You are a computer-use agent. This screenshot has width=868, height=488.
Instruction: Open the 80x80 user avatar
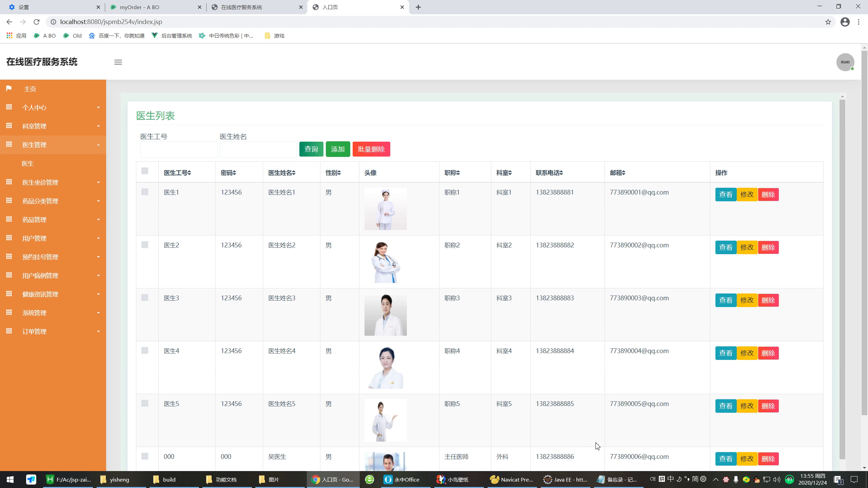pos(845,62)
